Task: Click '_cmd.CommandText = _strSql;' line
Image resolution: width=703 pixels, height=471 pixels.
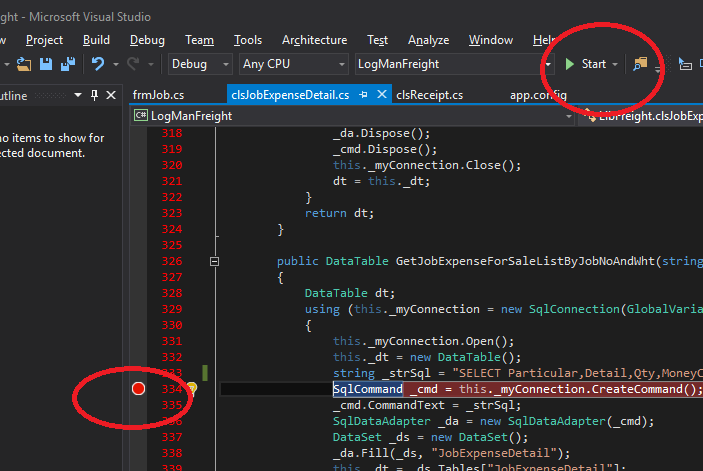Action: coord(427,405)
